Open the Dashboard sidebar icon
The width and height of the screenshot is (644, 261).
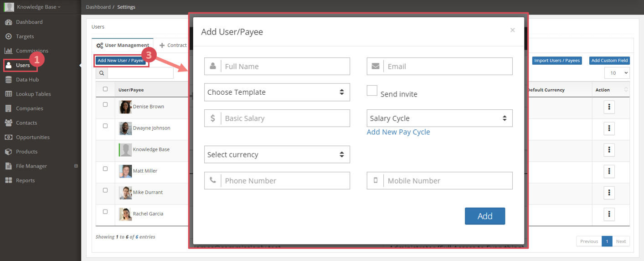(x=8, y=22)
